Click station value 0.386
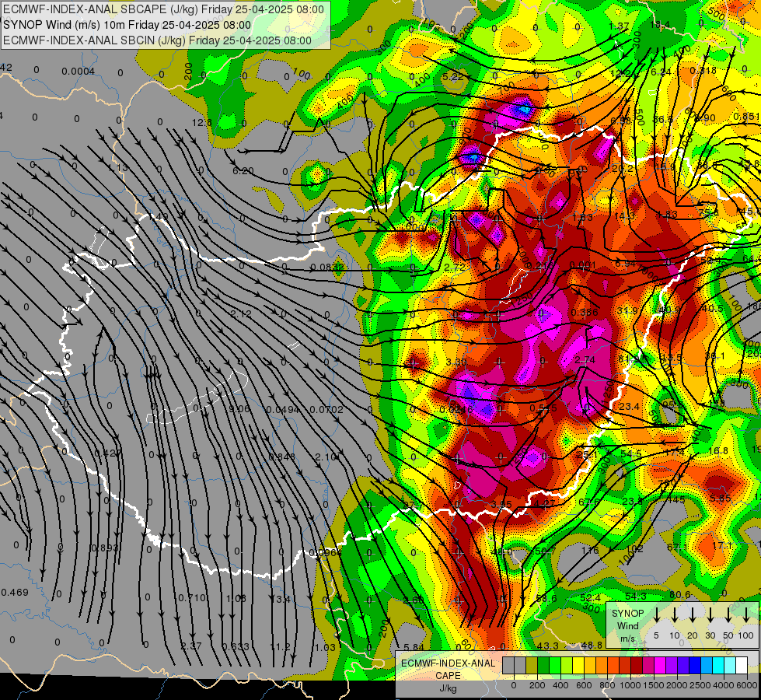The image size is (761, 700). (585, 312)
